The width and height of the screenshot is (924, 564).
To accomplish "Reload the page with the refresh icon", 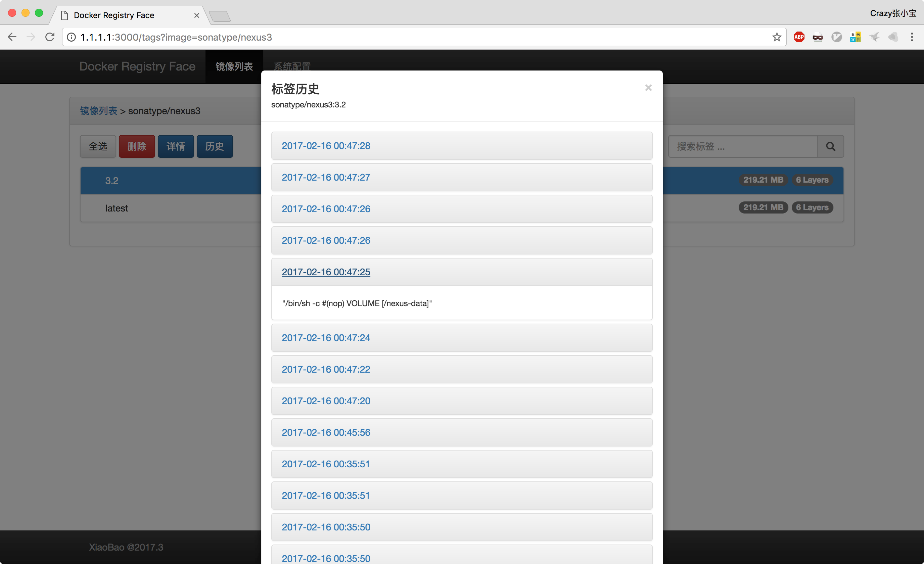I will click(50, 37).
